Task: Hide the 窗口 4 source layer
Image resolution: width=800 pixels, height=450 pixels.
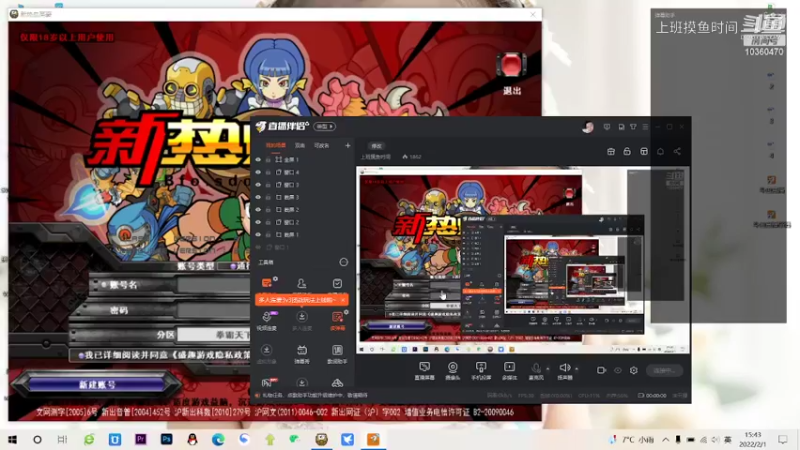Action: pos(258,172)
